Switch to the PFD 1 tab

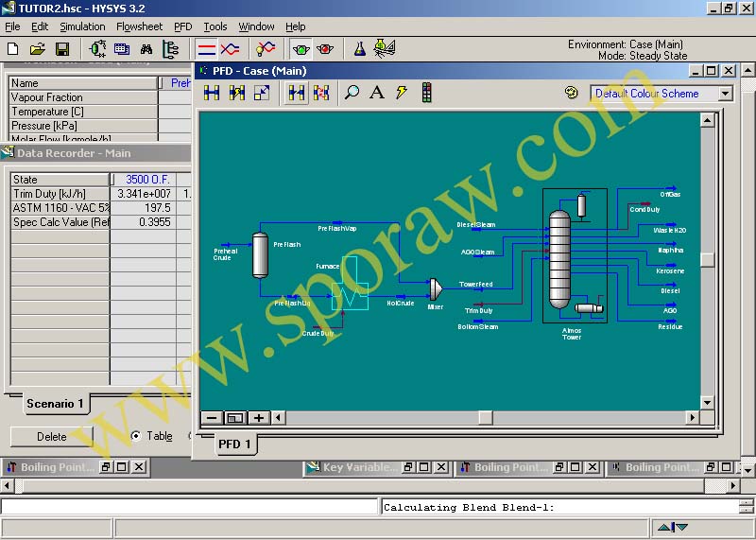coord(234,444)
